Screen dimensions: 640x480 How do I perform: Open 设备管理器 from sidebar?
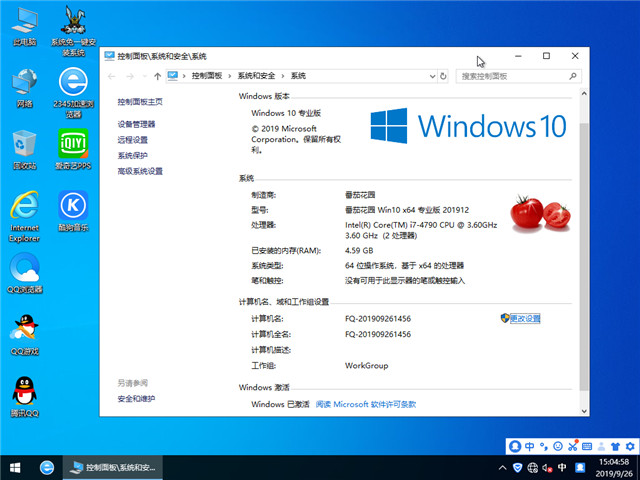(x=136, y=124)
